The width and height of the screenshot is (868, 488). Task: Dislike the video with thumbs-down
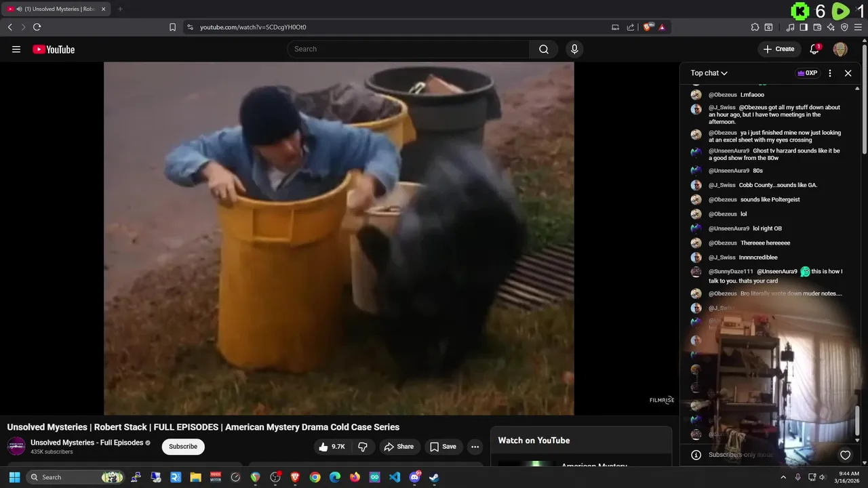pos(363,447)
